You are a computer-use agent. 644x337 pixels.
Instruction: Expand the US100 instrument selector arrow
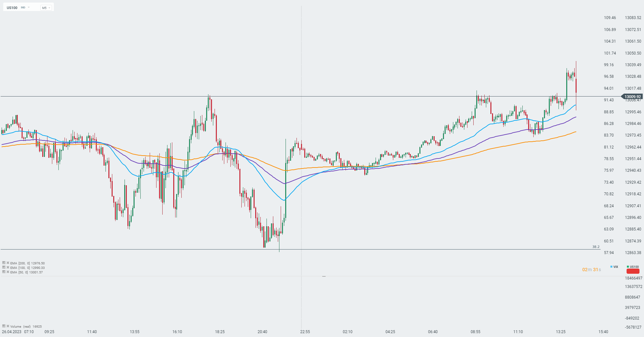[x=29, y=7]
